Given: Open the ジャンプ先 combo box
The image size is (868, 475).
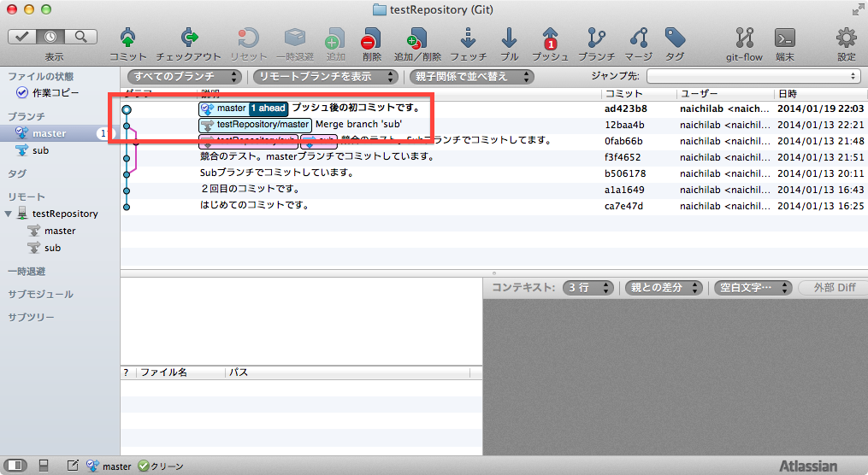Looking at the screenshot, I should tap(754, 76).
